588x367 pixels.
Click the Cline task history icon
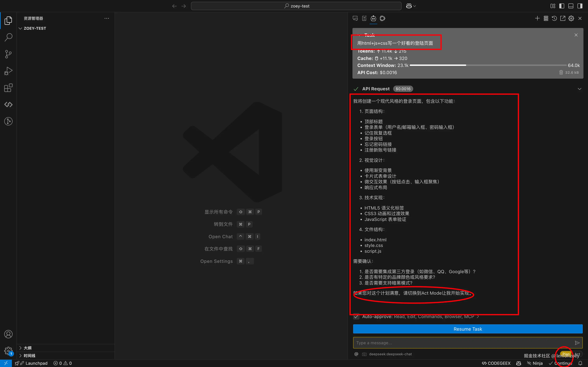tap(554, 19)
